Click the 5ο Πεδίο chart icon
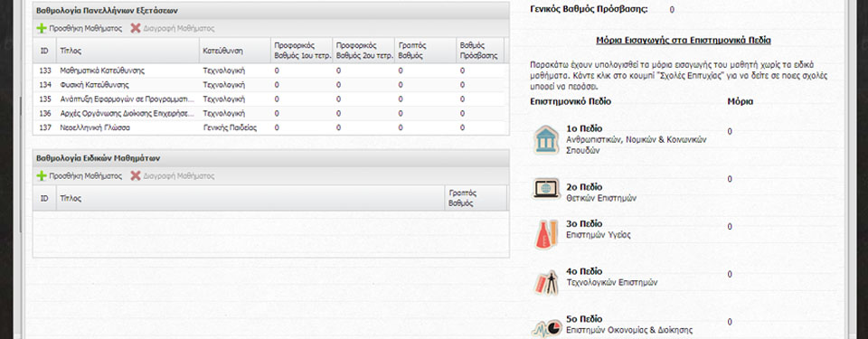The height and width of the screenshot is (339, 868). tap(546, 328)
